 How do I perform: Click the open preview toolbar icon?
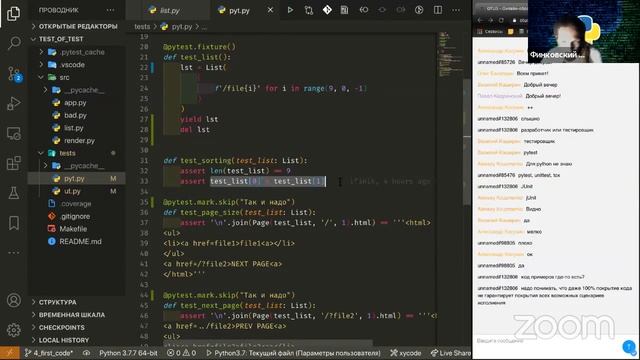[344, 10]
